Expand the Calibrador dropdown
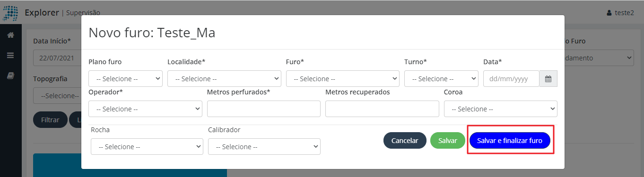The height and width of the screenshot is (177, 644). [x=264, y=147]
